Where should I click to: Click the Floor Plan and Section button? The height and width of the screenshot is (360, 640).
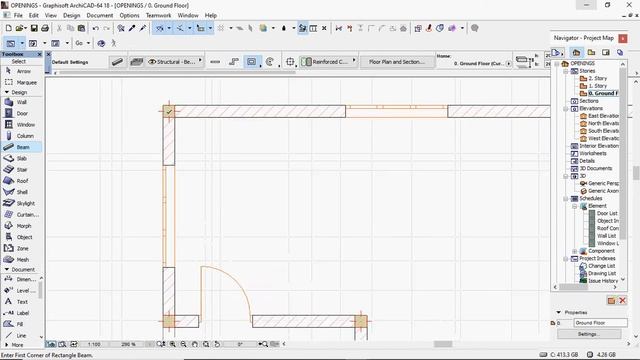397,62
